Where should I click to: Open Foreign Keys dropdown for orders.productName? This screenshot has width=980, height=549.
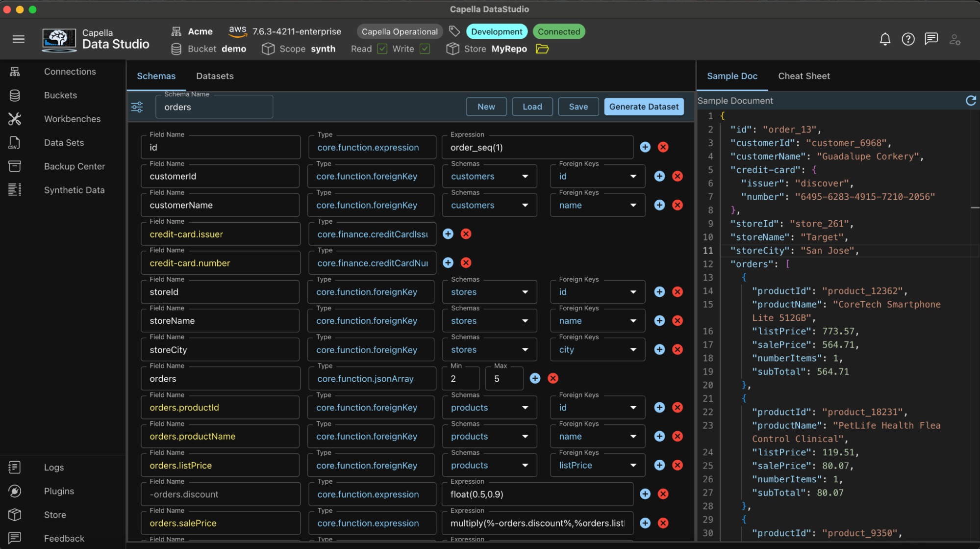coord(598,436)
